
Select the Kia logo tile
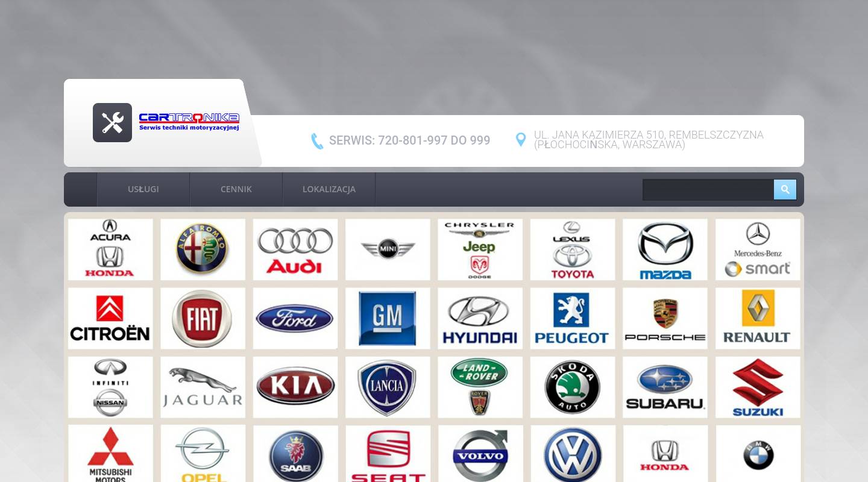click(x=295, y=387)
